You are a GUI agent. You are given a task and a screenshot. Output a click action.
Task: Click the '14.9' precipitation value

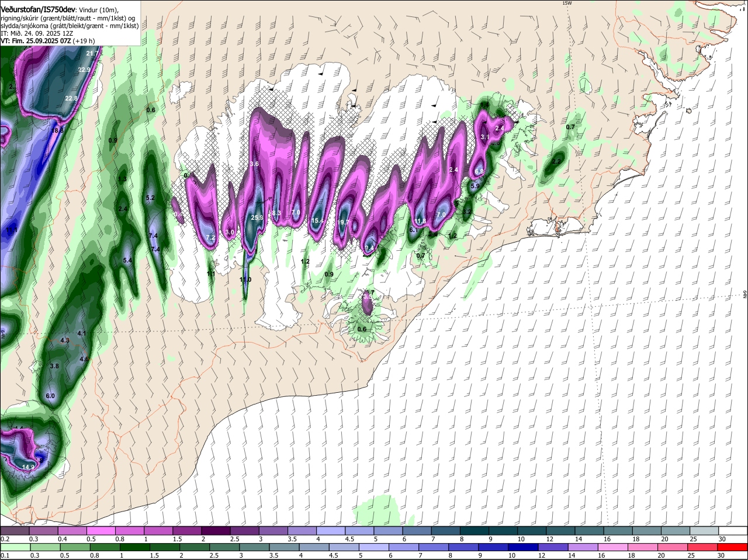click(29, 467)
